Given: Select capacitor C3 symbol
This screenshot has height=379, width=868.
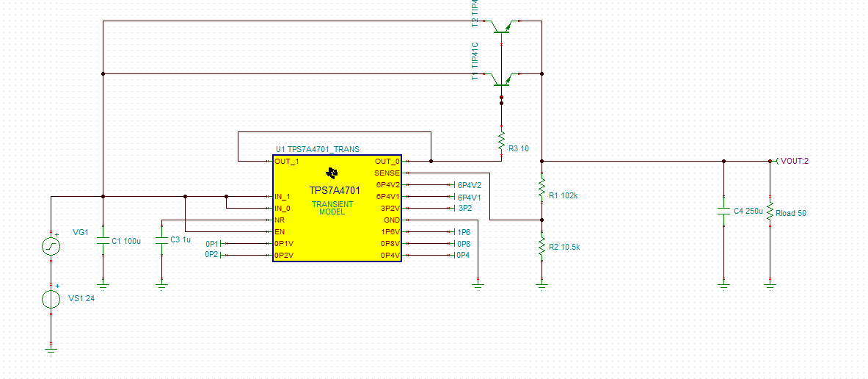Looking at the screenshot, I should (x=161, y=242).
